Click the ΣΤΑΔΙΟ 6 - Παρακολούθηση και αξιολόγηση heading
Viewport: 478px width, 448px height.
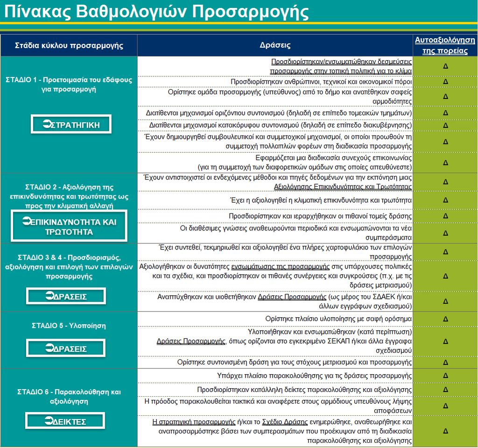click(x=69, y=397)
